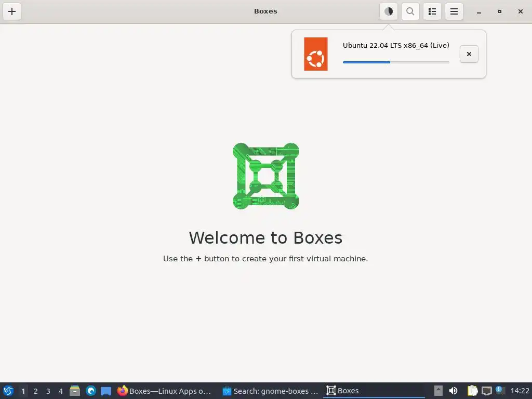
Task: Open the Boxes hamburger menu
Action: coord(454,11)
